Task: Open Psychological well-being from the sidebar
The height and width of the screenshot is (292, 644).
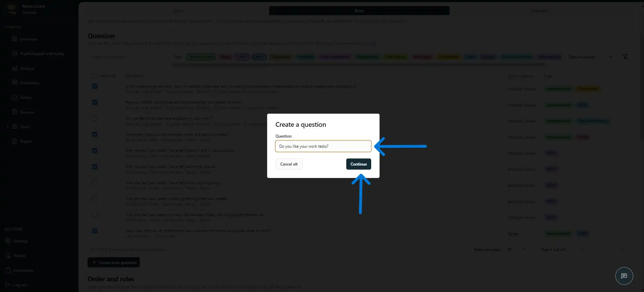Action: [x=42, y=54]
